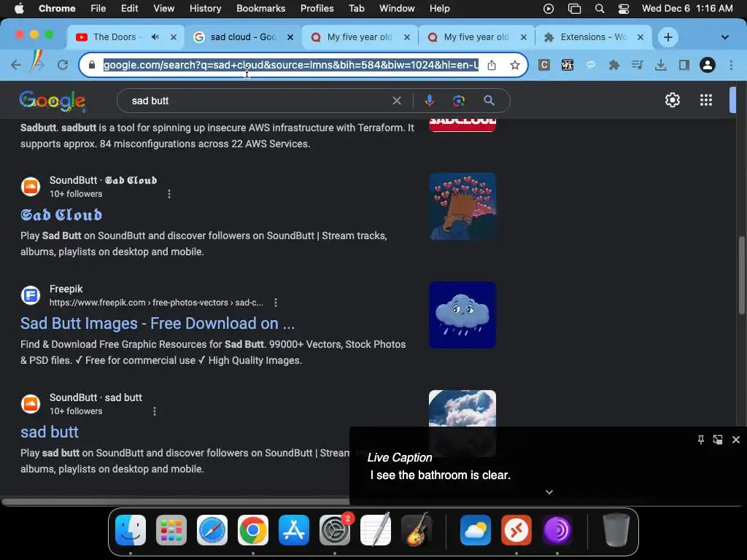747x560 pixels.
Task: Open the App Store Dock icon
Action: click(294, 530)
